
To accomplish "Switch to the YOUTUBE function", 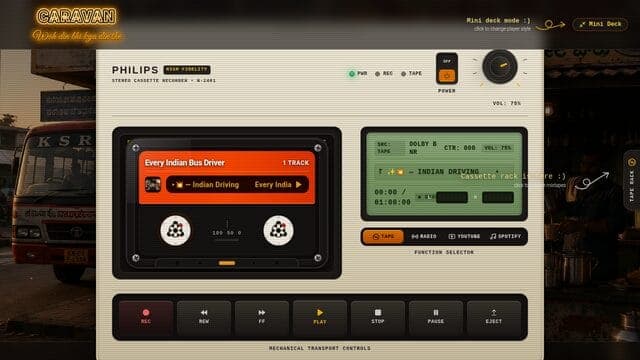I will click(x=464, y=236).
